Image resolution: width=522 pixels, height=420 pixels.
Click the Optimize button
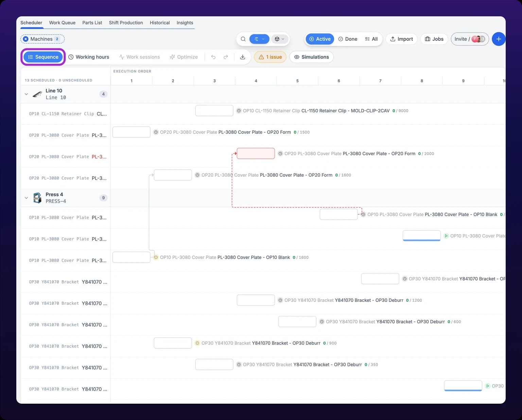pos(184,57)
